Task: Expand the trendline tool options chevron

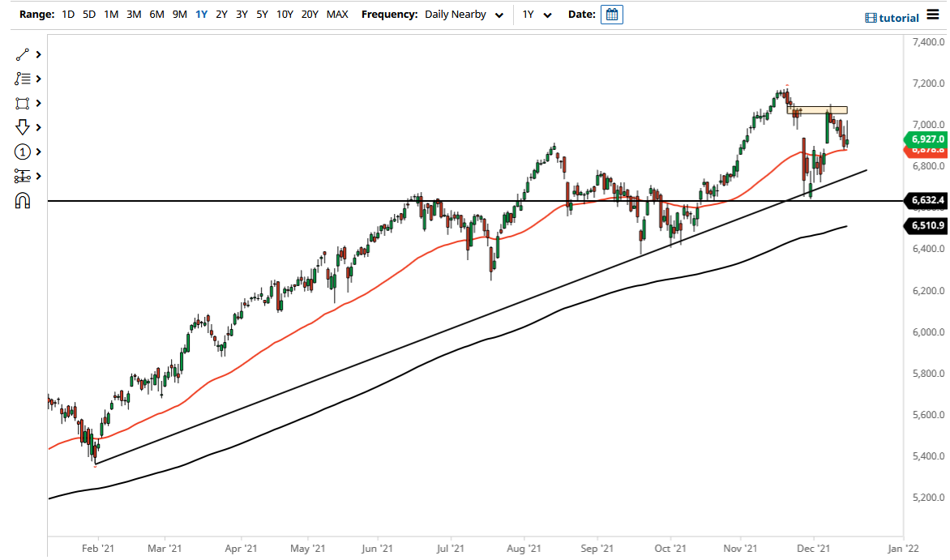Action: point(38,53)
